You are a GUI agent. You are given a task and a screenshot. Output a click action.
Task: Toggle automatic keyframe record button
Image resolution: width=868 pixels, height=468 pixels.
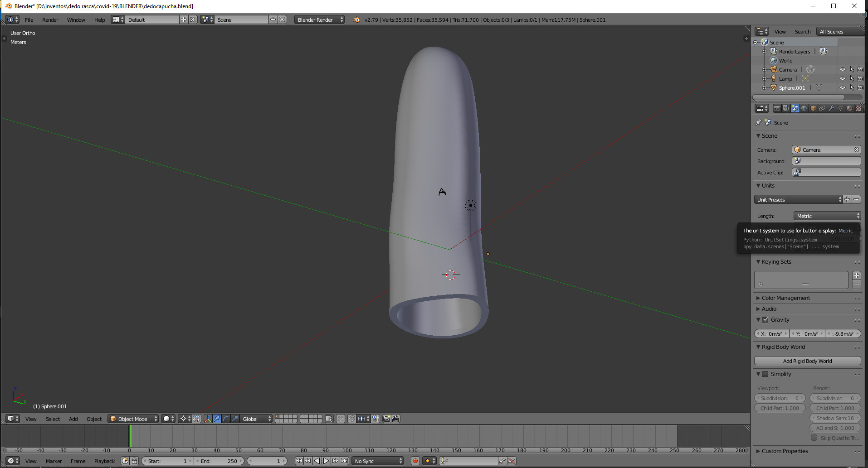tap(415, 461)
